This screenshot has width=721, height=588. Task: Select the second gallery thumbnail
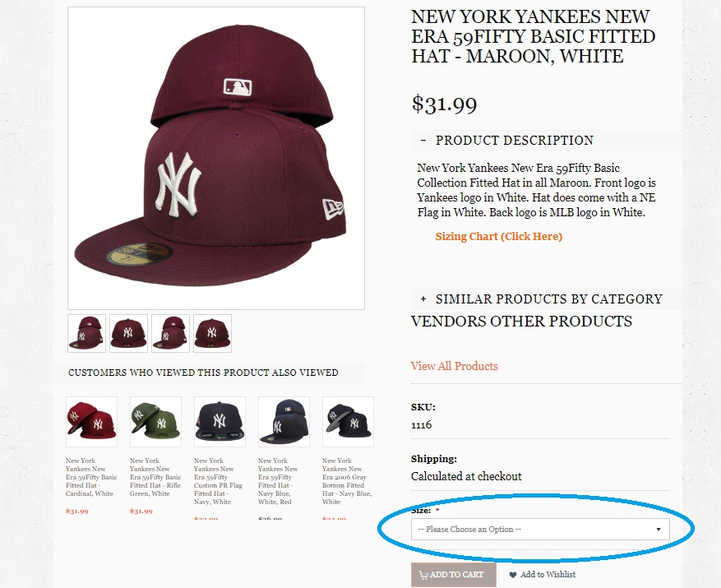pyautogui.click(x=128, y=333)
